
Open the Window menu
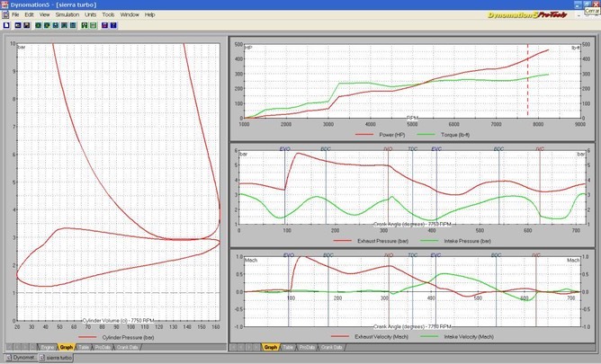pyautogui.click(x=130, y=14)
